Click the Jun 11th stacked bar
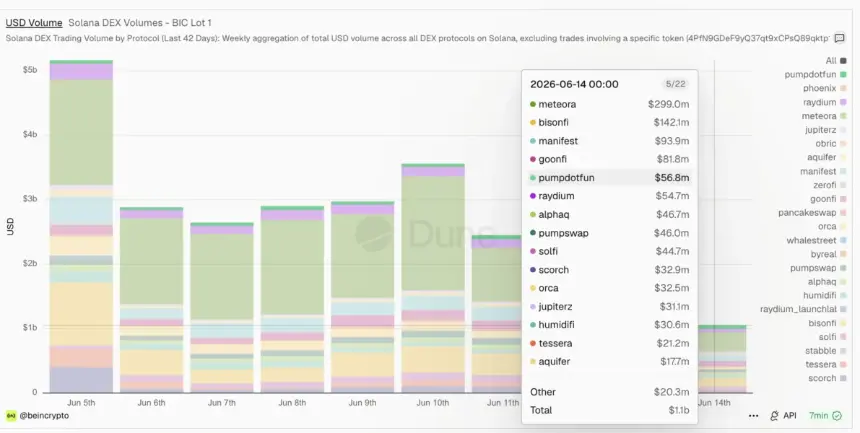Image resolution: width=860 pixels, height=433 pixels. click(x=497, y=314)
